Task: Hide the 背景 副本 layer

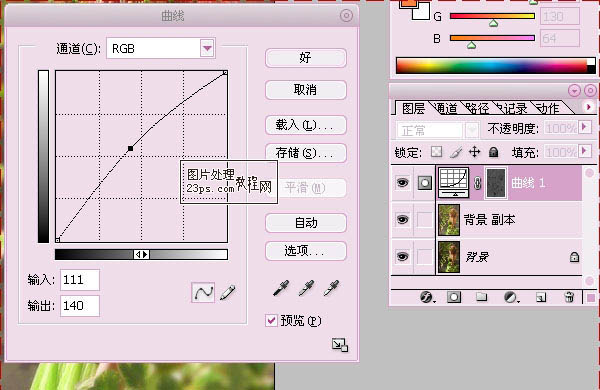Action: coord(402,220)
